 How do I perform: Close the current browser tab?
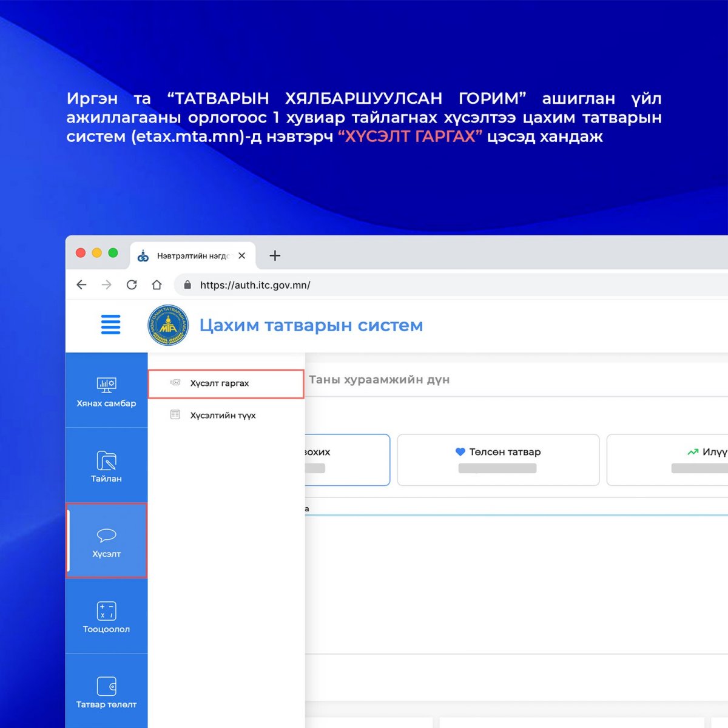pos(242,256)
